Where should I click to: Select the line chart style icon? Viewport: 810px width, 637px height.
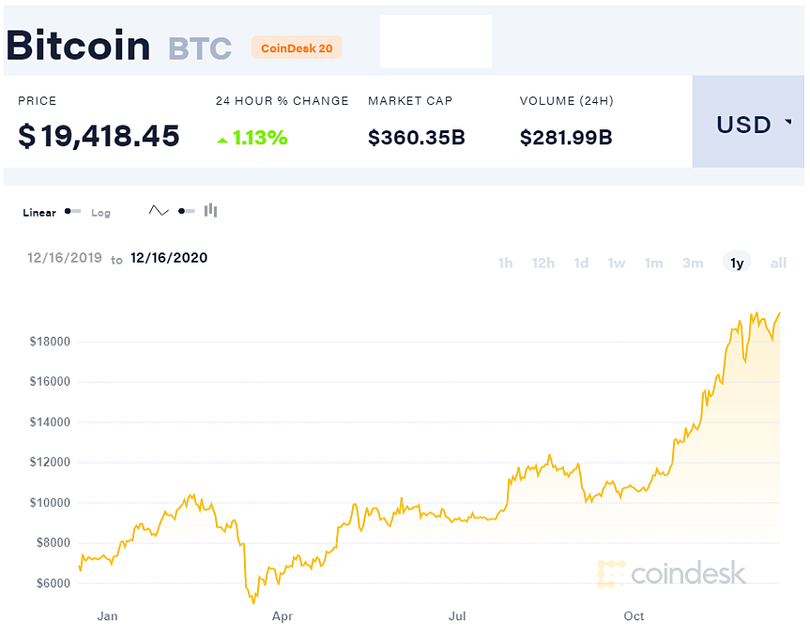pyautogui.click(x=159, y=210)
